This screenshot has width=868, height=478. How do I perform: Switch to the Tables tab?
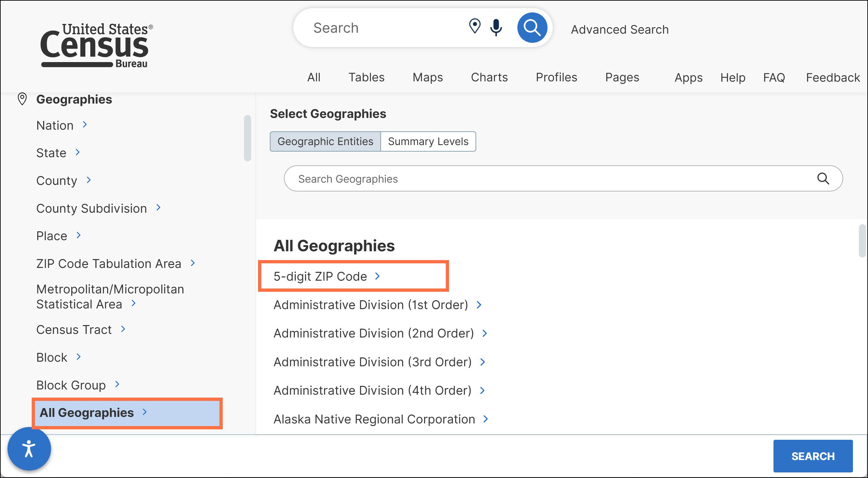point(366,77)
